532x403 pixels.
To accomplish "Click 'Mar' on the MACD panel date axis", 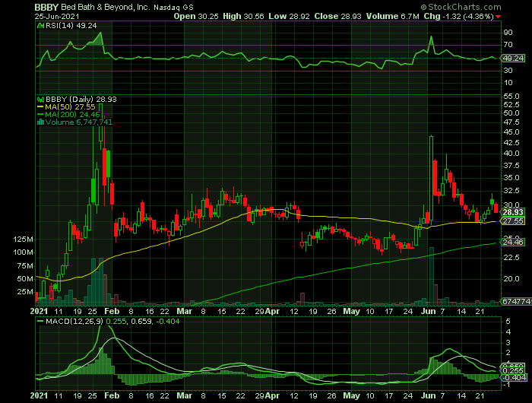I will [184, 395].
